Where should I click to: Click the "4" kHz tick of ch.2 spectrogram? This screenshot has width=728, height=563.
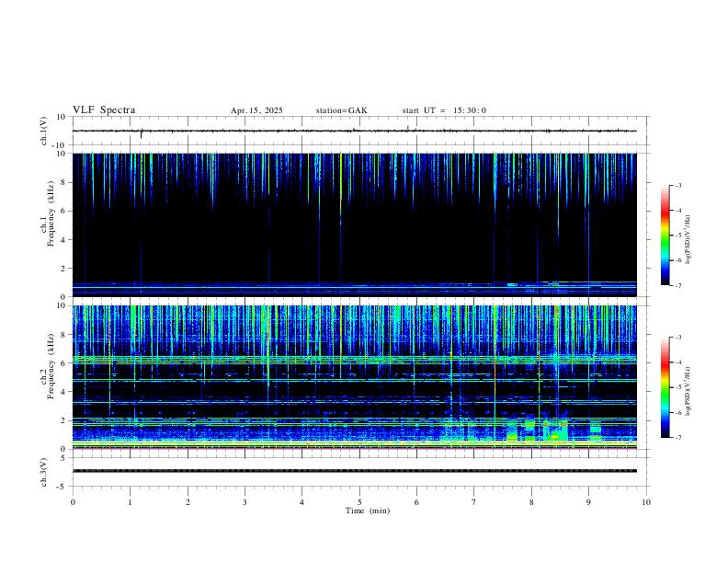click(63, 392)
